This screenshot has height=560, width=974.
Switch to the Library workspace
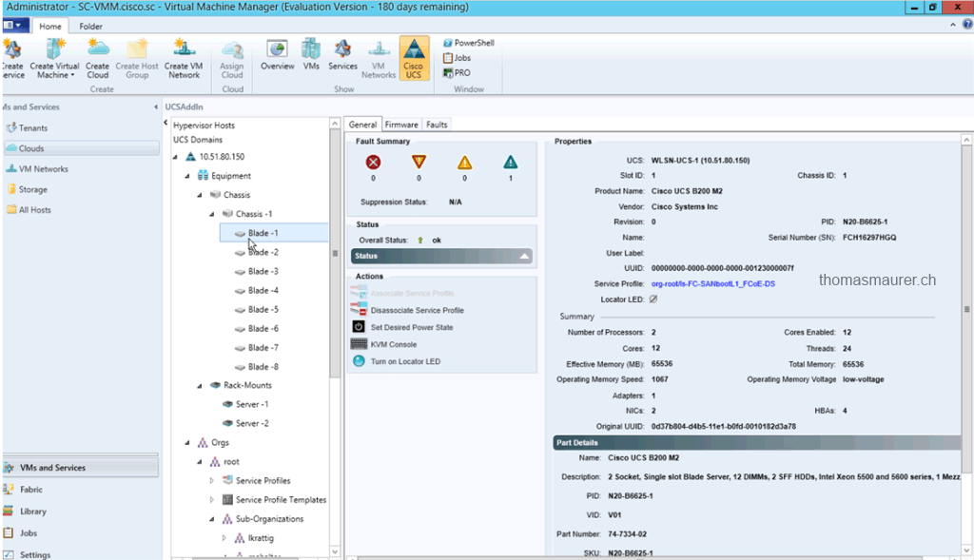pyautogui.click(x=25, y=511)
